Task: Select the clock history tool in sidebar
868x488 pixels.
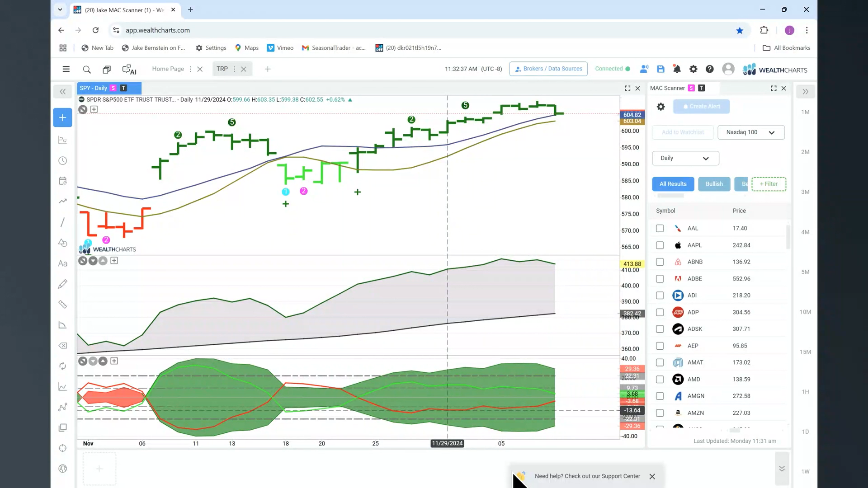Action: tap(63, 161)
